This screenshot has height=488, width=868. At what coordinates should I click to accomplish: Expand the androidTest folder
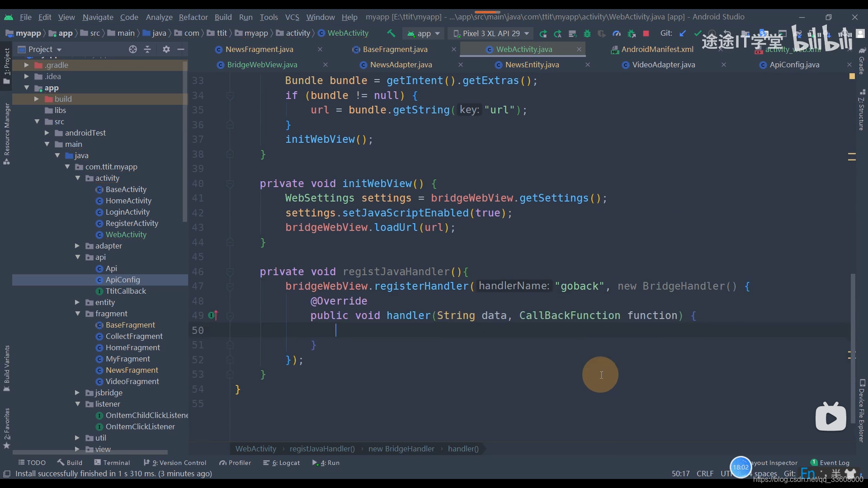point(47,133)
